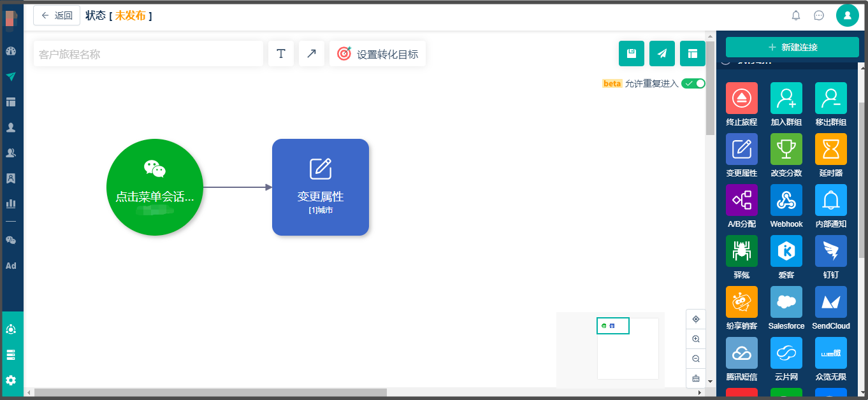Select the 钉钉 connector icon
The width and height of the screenshot is (868, 400).
tap(831, 251)
